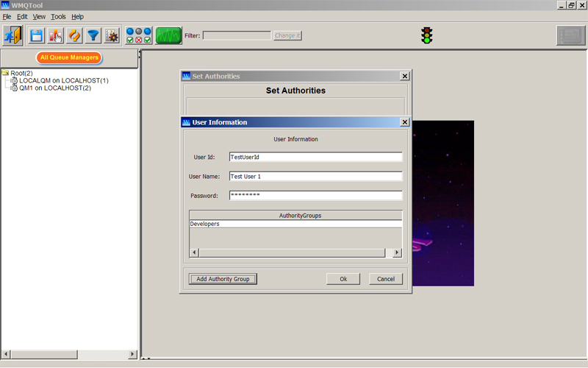Click into the User Id field
This screenshot has height=368, width=588.
pos(316,157)
